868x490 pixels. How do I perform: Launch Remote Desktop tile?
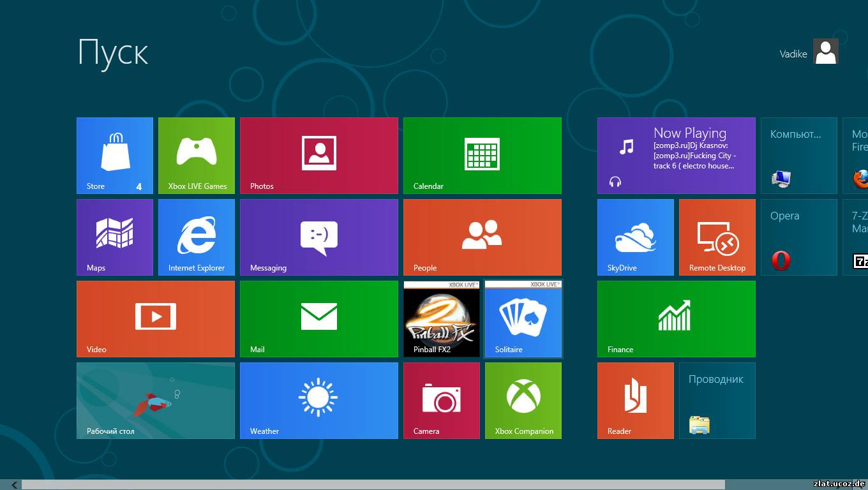717,237
